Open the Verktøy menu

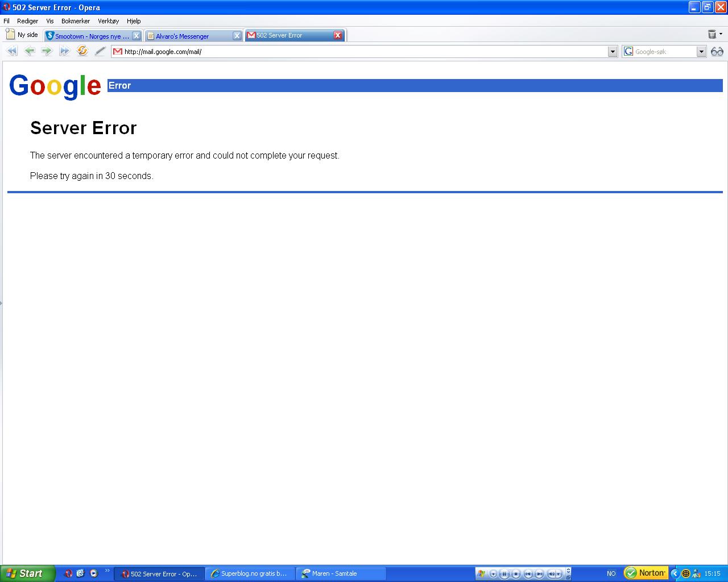click(108, 21)
